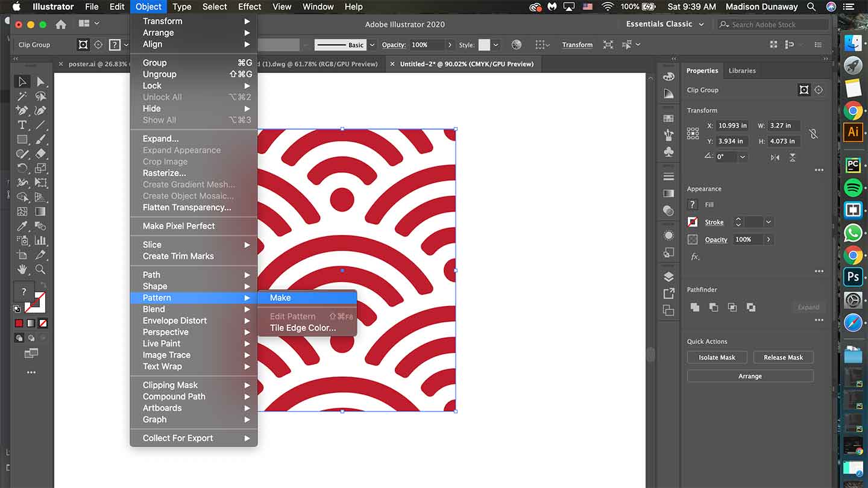Screen dimensions: 868x488
Task: Swap fill and stroke colors
Action: click(x=43, y=284)
